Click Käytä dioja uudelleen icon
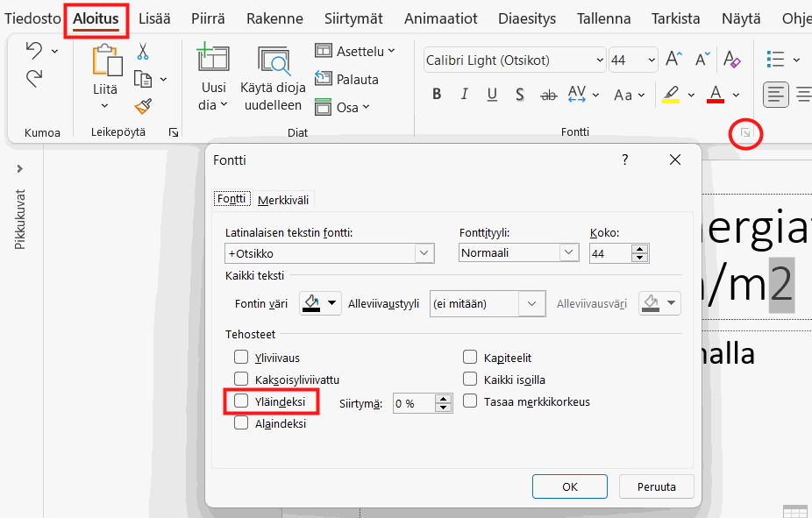This screenshot has height=518, width=812. click(273, 61)
